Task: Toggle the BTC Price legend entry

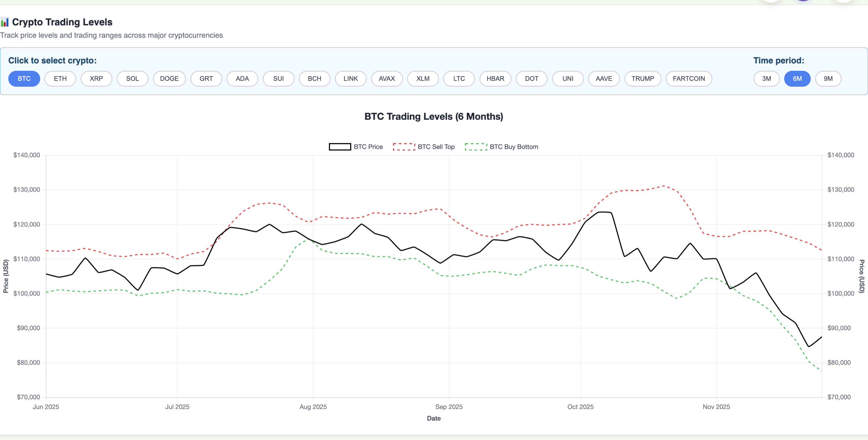Action: click(355, 147)
